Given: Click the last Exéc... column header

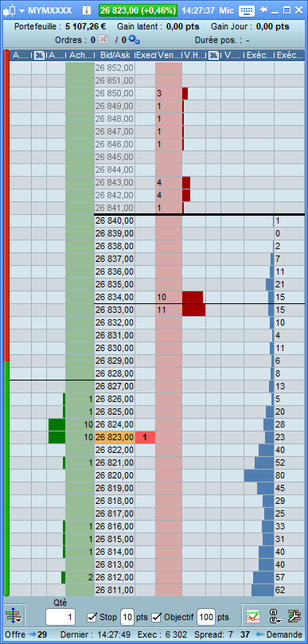Looking at the screenshot, I should pos(289,55).
